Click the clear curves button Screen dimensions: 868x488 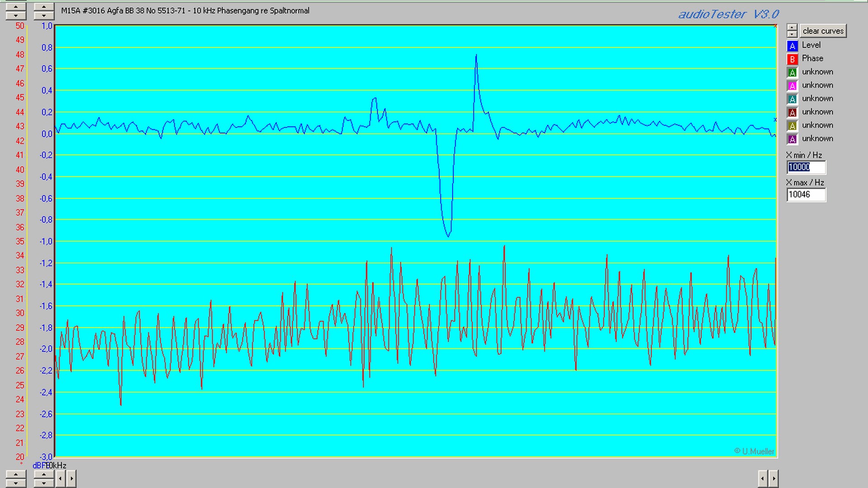pyautogui.click(x=823, y=31)
